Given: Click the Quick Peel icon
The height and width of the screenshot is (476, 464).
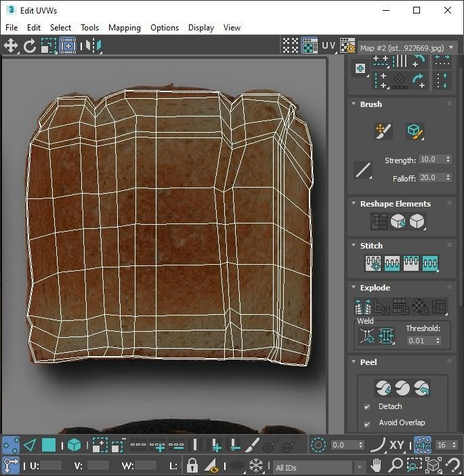Looking at the screenshot, I should 383,388.
